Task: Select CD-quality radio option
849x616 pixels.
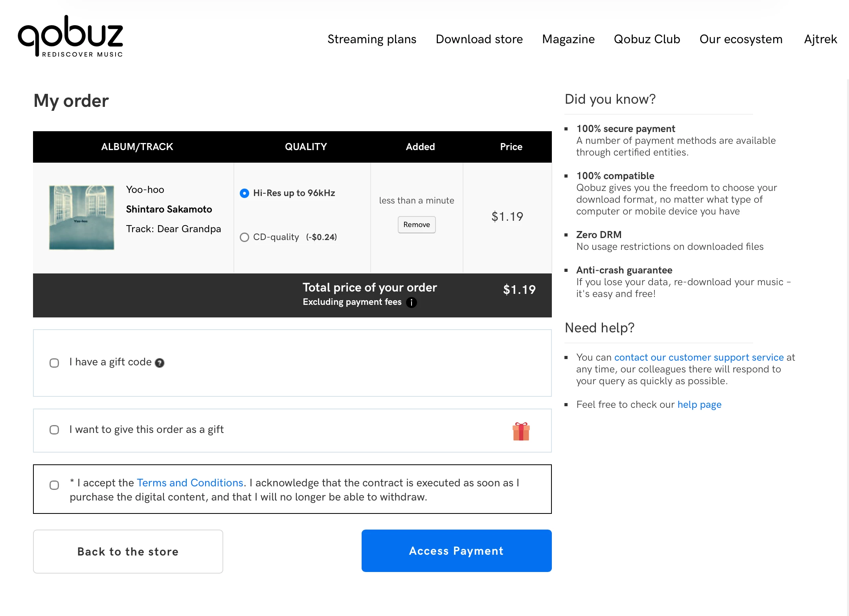Action: [244, 237]
